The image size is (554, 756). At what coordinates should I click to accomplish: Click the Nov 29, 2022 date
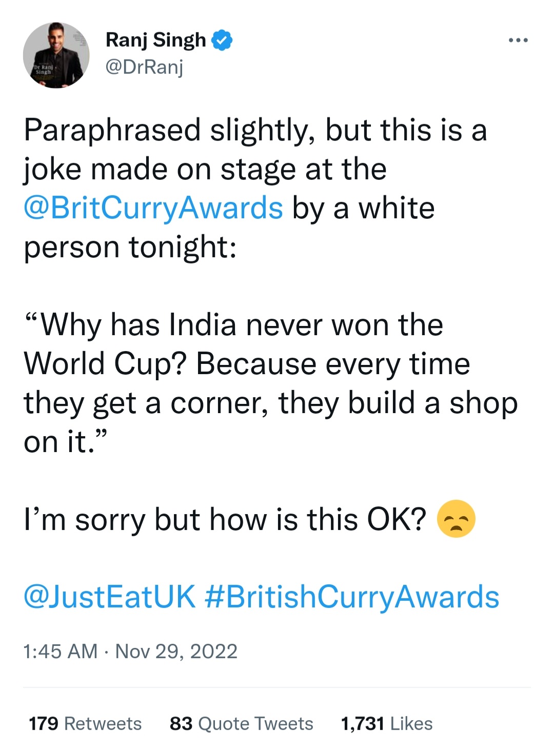point(176,651)
